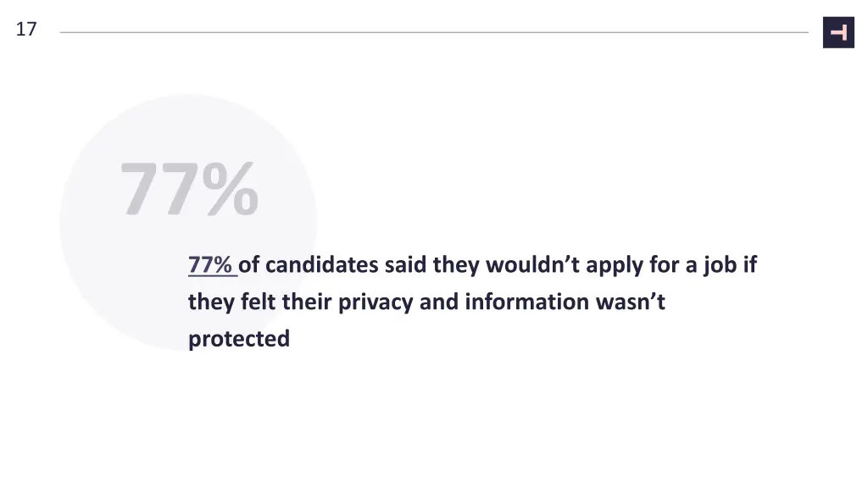
Task: Click the word "wouldn't" in first line
Action: pyautogui.click(x=532, y=265)
